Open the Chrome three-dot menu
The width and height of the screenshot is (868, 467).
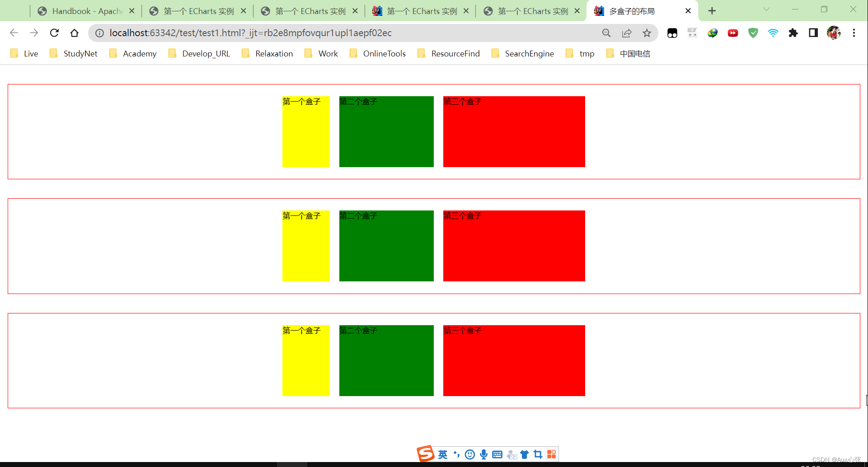point(854,33)
